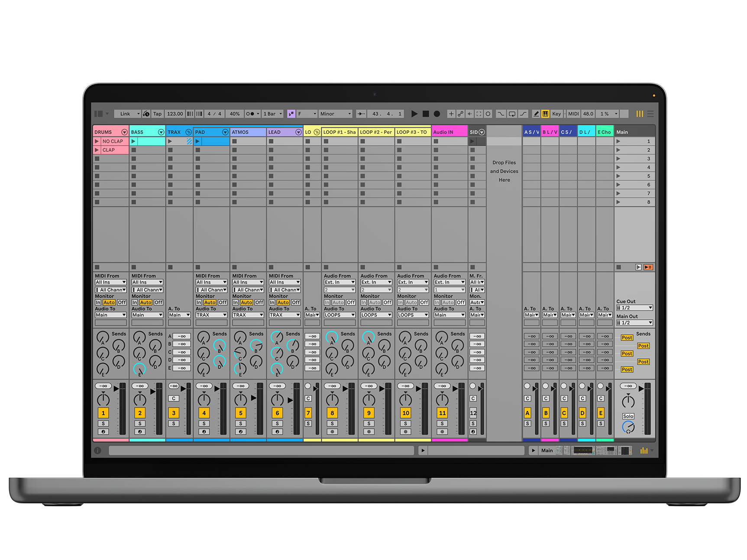Toggle Automation Arm icon
This screenshot has height=560, width=747.
click(x=460, y=114)
